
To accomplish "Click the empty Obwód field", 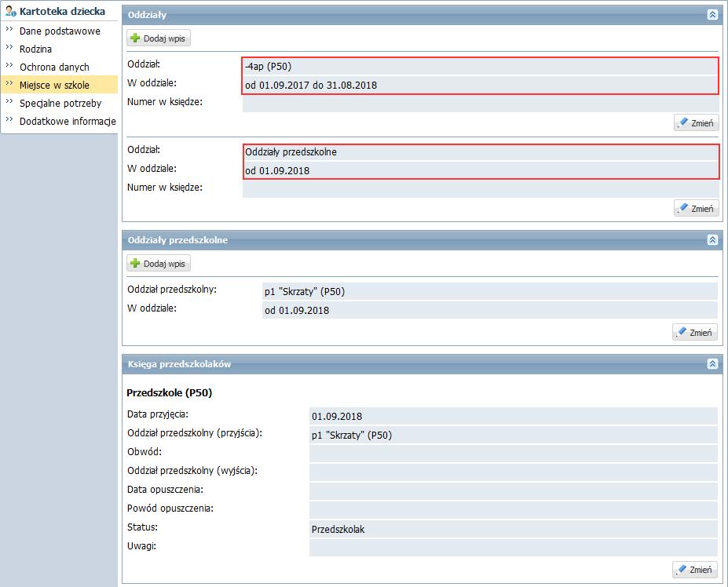I will (514, 454).
